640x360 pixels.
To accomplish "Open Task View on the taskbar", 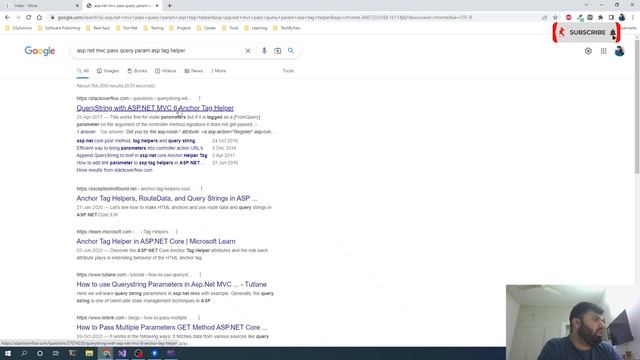I will [56, 353].
